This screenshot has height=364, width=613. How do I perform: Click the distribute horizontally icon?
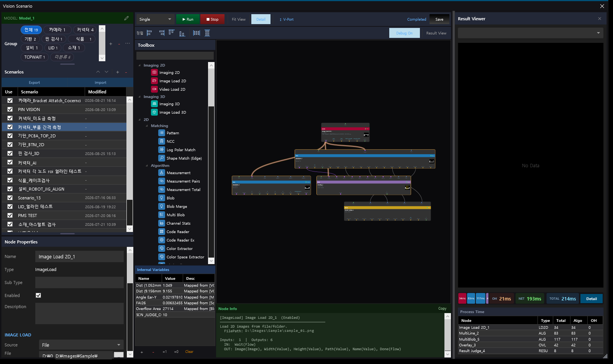click(x=197, y=33)
